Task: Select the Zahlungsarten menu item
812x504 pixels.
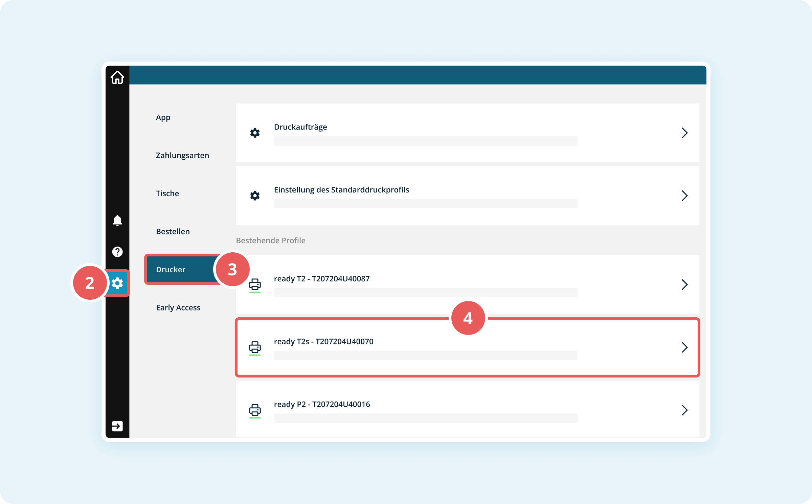Action: tap(182, 156)
